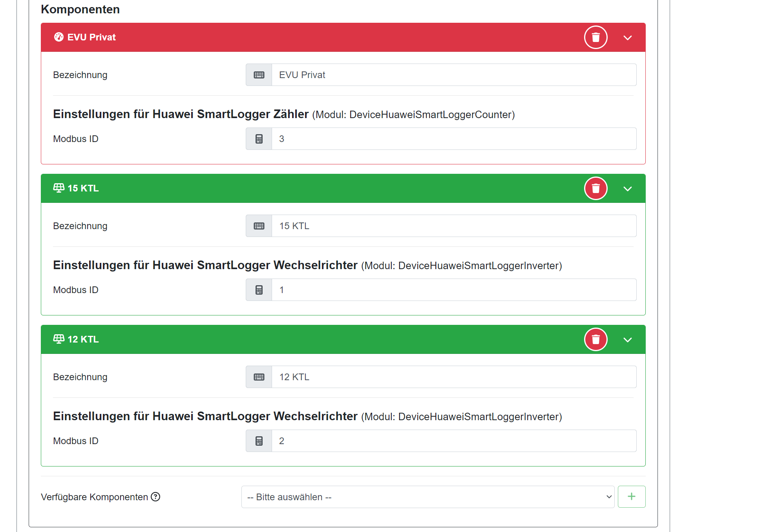This screenshot has width=758, height=532.
Task: Remove the 12 KTL component
Action: tap(595, 339)
